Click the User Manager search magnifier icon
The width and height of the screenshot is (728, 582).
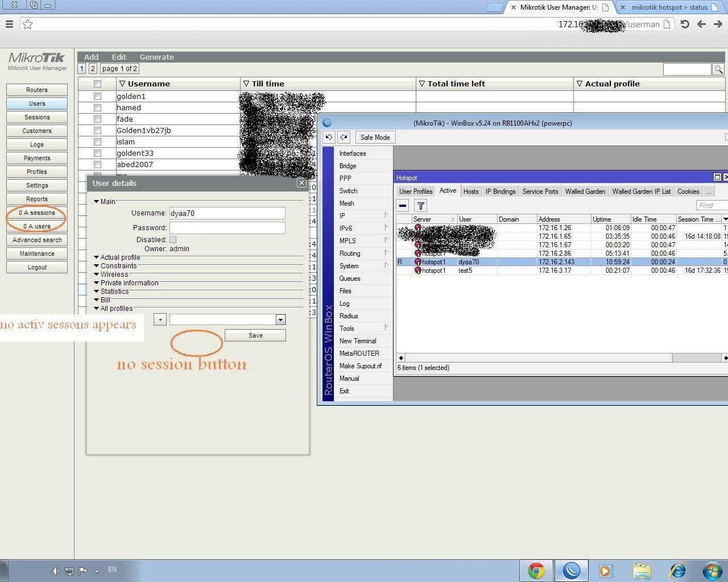718,69
